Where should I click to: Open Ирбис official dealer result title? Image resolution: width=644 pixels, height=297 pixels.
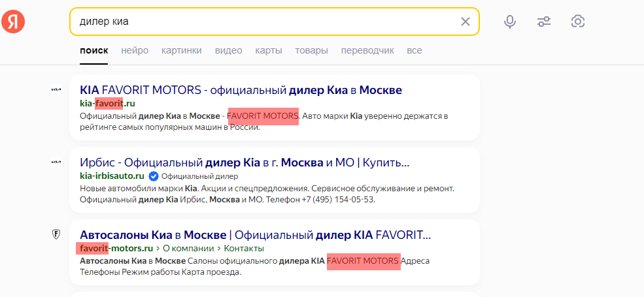[x=245, y=162]
